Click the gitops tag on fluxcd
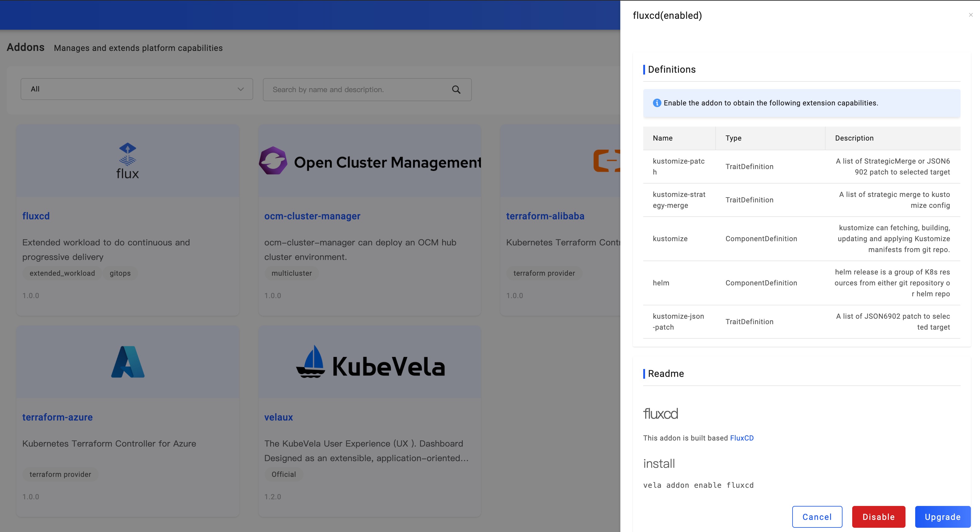 pyautogui.click(x=120, y=273)
